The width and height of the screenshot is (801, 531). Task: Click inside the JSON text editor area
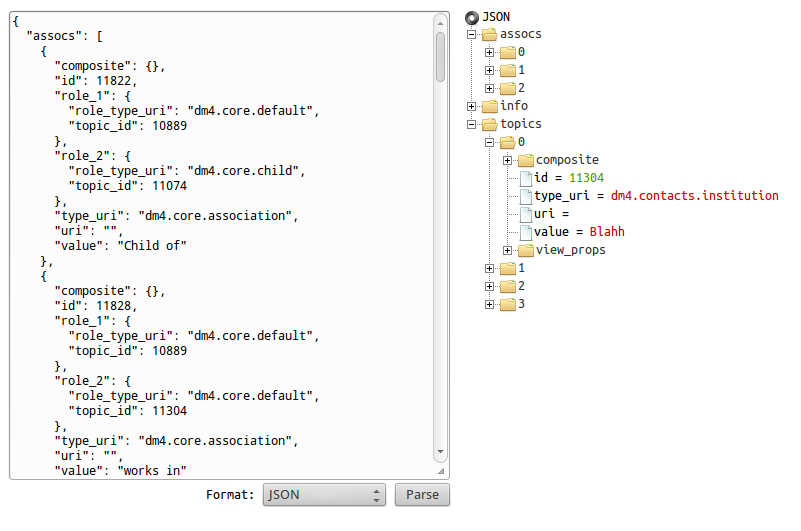click(x=220, y=250)
